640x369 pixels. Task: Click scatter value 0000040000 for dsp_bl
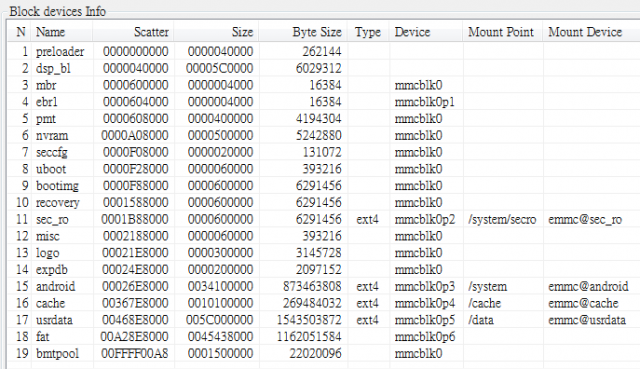click(136, 68)
